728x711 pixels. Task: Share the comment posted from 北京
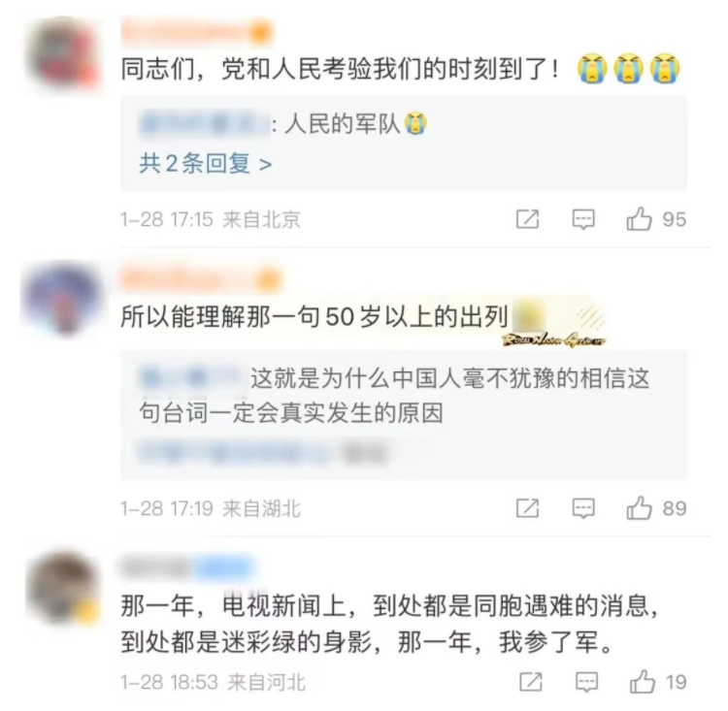(x=528, y=219)
